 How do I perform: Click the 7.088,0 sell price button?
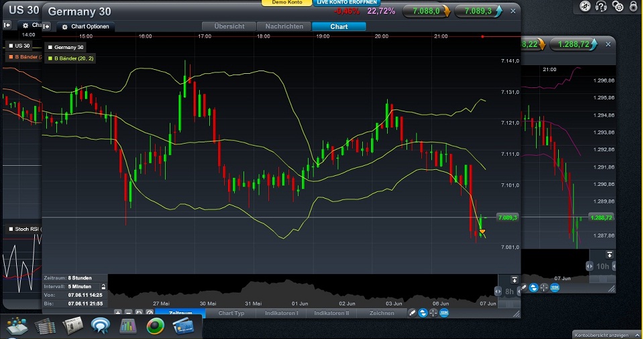[x=427, y=11]
